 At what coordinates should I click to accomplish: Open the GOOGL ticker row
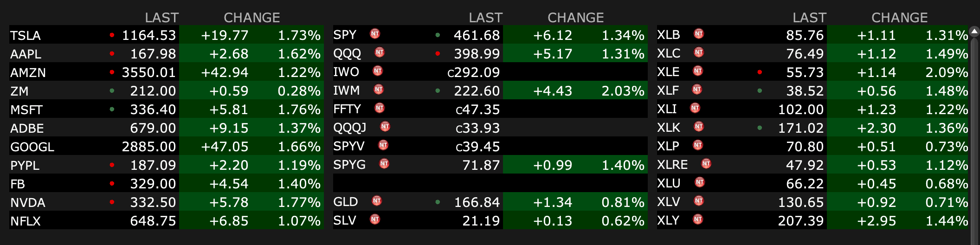[32, 147]
